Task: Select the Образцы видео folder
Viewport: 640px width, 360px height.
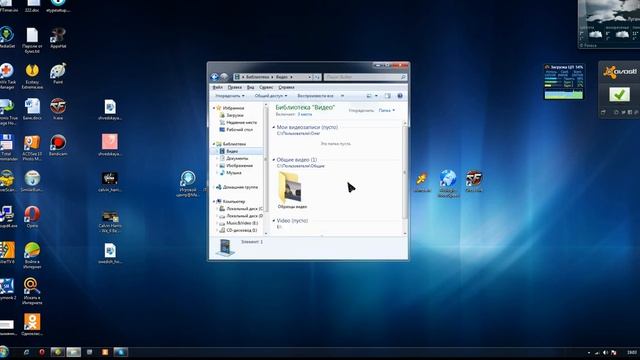Action: tap(292, 190)
